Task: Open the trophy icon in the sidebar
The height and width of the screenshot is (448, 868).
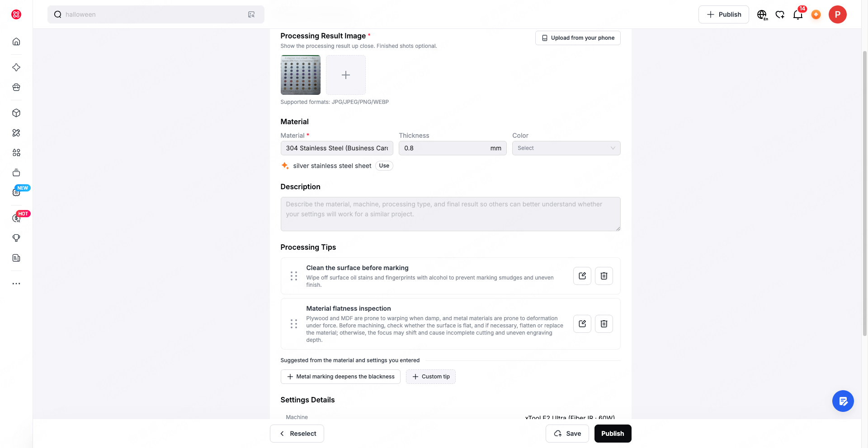Action: 16,238
